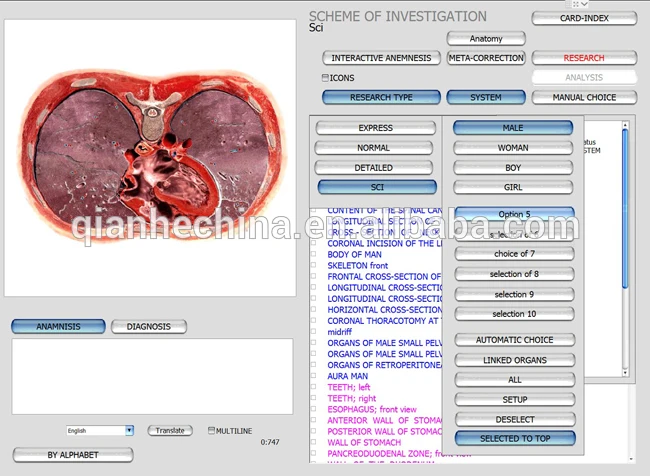Start the RESEARCH button
Screen dimensions: 650x476
click(584, 58)
